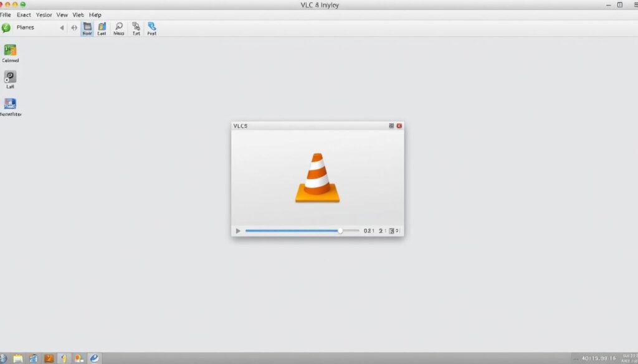Click the blue globe taskbar icon
The height and width of the screenshot is (364, 638).
tap(3, 358)
